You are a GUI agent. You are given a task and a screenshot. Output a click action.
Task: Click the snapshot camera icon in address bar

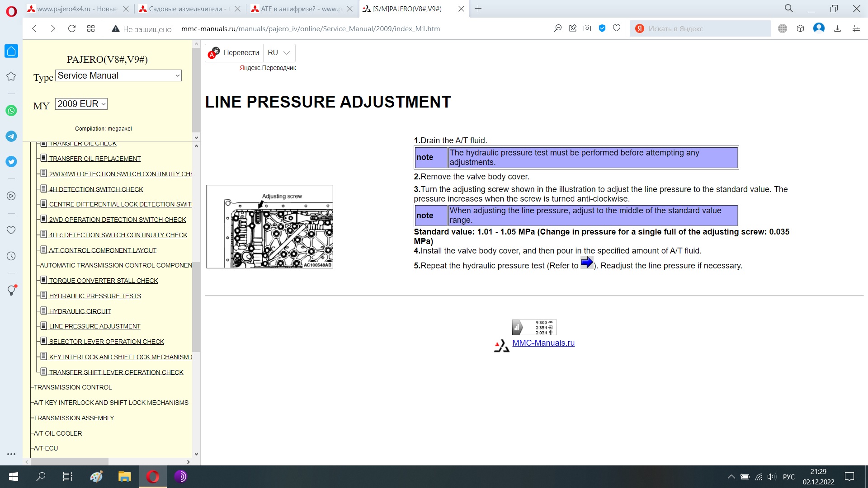coord(587,28)
